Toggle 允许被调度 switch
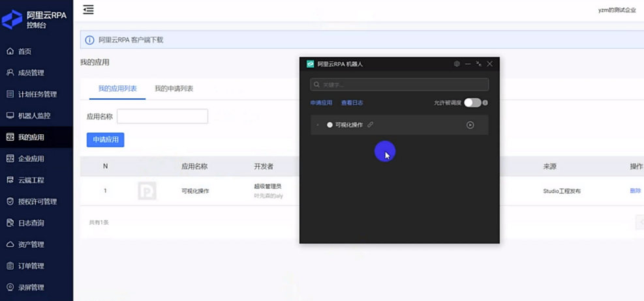 point(472,103)
